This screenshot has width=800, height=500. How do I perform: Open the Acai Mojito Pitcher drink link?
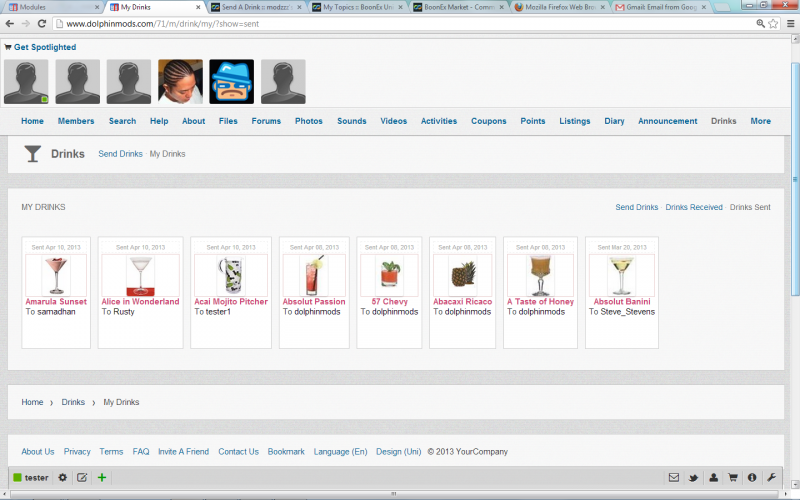pos(231,302)
